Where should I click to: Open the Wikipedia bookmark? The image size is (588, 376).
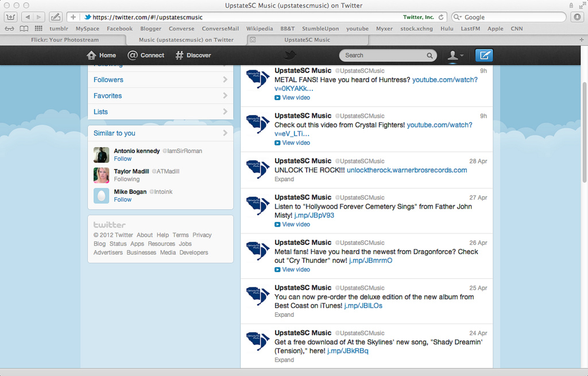pyautogui.click(x=260, y=29)
